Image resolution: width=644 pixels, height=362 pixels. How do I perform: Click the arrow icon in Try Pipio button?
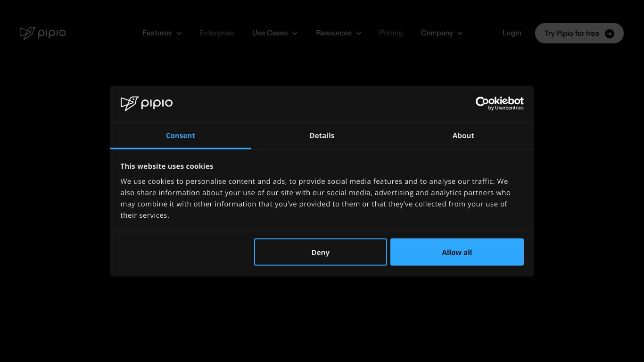click(609, 33)
